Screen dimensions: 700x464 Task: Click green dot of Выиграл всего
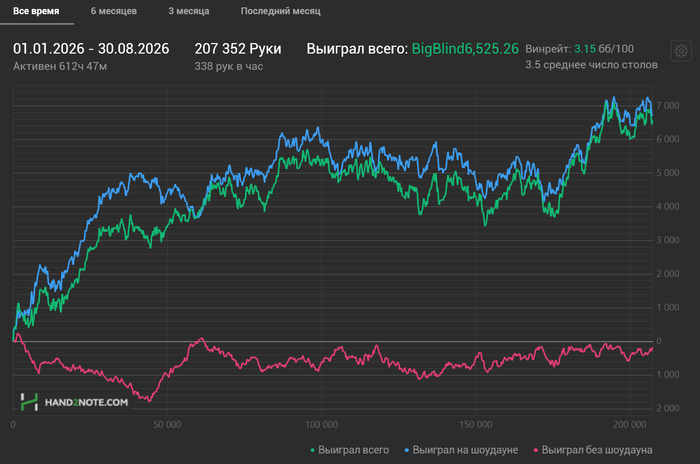point(312,450)
